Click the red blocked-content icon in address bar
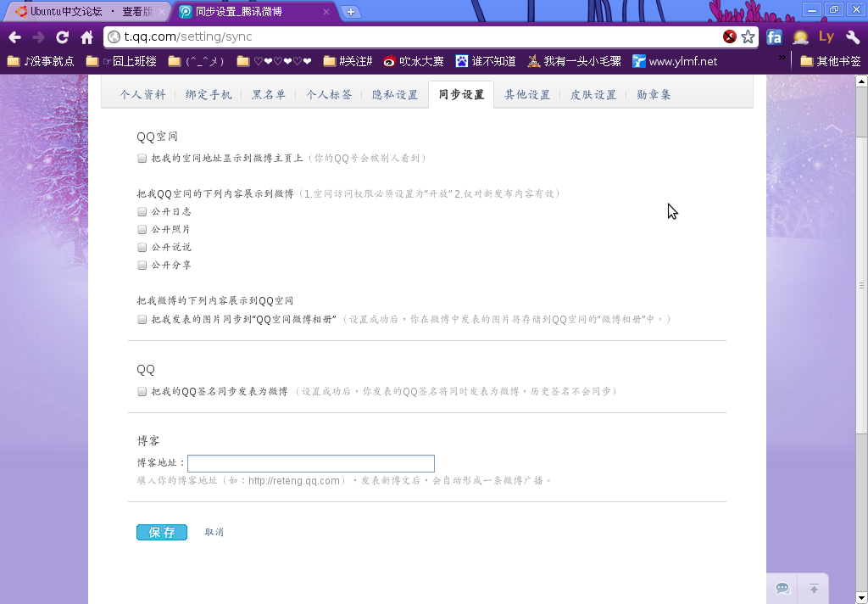Screen dimensions: 868x604 tap(730, 36)
